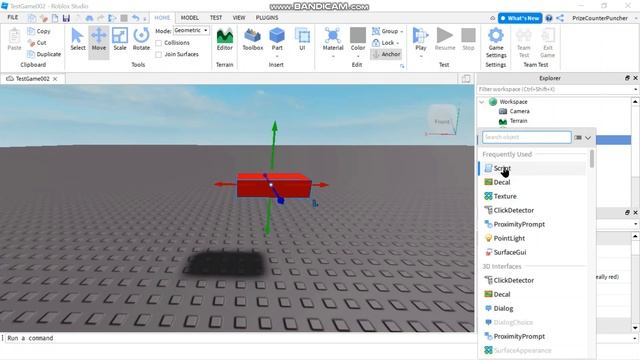Choose the Scale tool
Screen dimensions: 640x360
120,40
